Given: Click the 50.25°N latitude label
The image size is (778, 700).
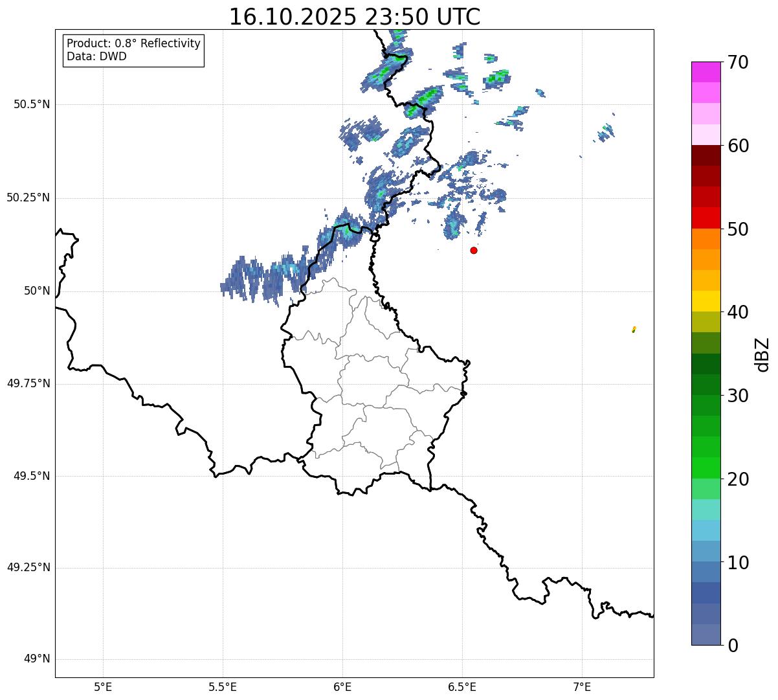Looking at the screenshot, I should (28, 198).
